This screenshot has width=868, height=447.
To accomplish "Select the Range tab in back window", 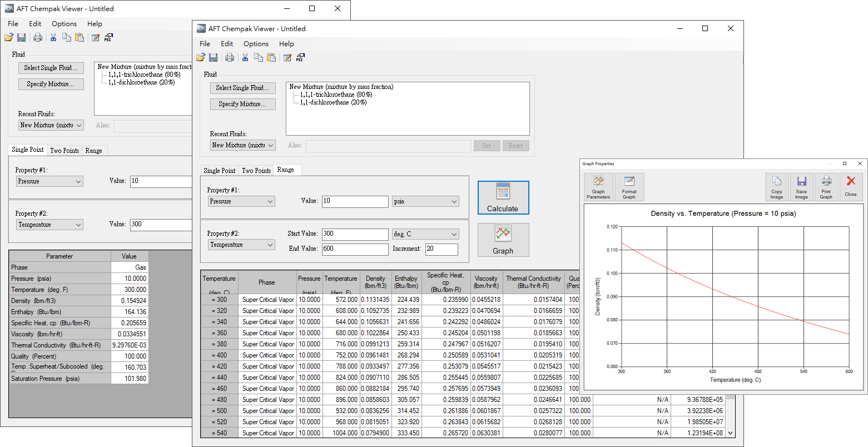I will click(x=94, y=151).
